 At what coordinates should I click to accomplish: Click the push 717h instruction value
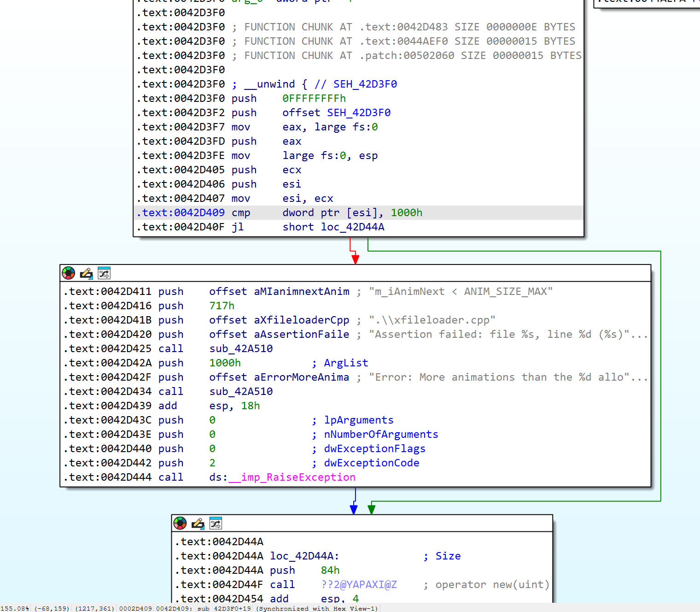click(222, 306)
